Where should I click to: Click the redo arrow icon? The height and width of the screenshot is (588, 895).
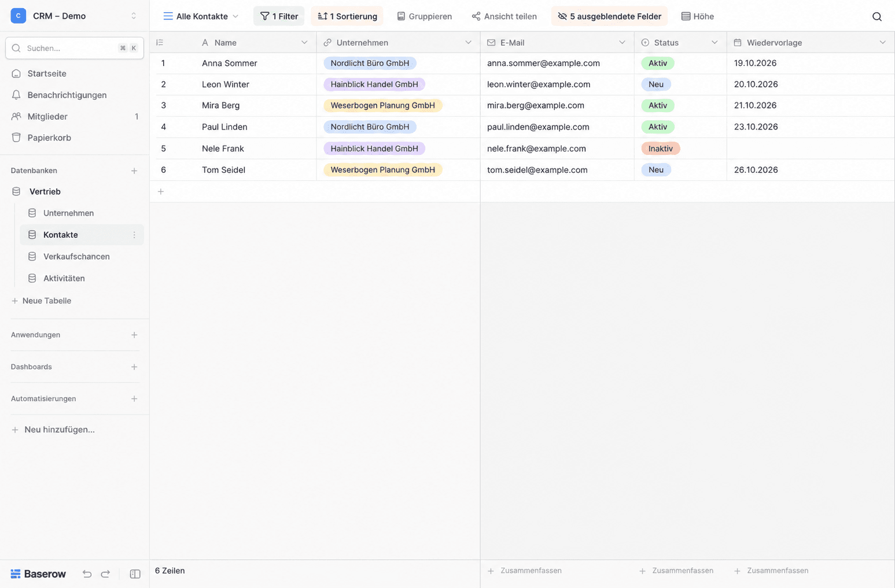105,574
